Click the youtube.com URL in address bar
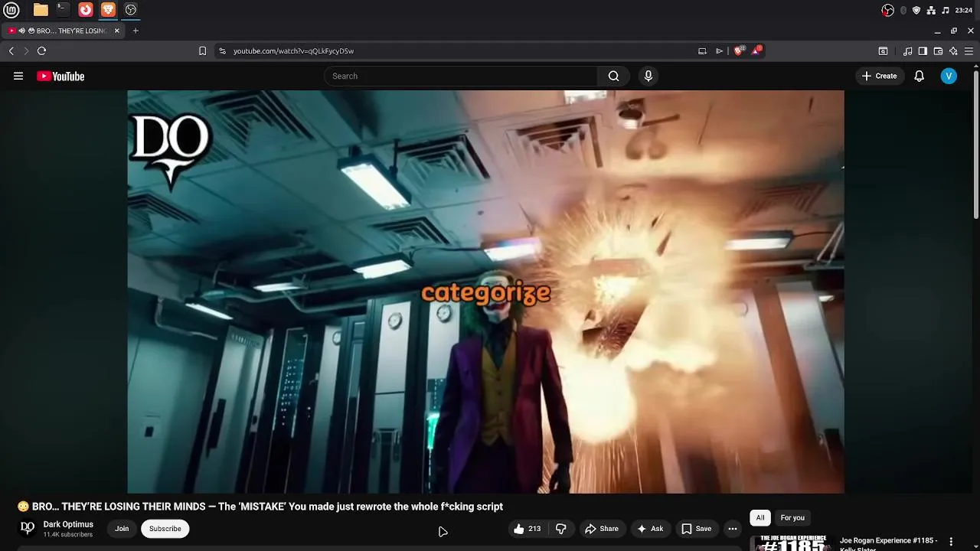Screen dimensions: 980x551 293,51
